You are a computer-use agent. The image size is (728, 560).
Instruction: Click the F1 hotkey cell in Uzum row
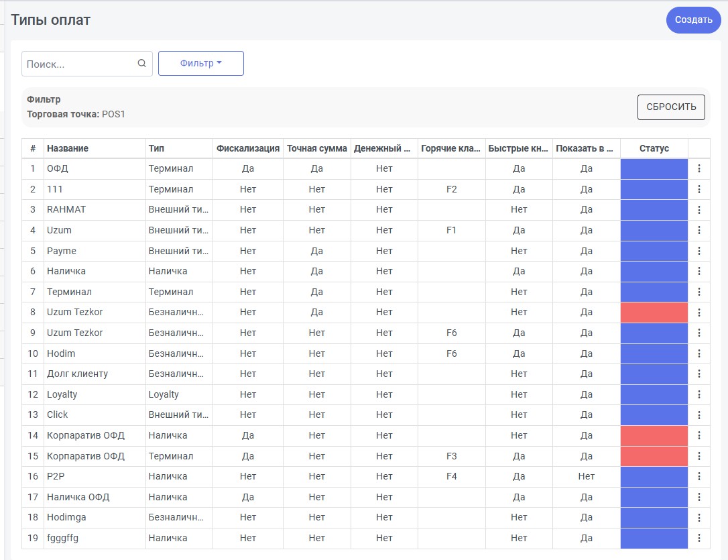[x=452, y=230]
